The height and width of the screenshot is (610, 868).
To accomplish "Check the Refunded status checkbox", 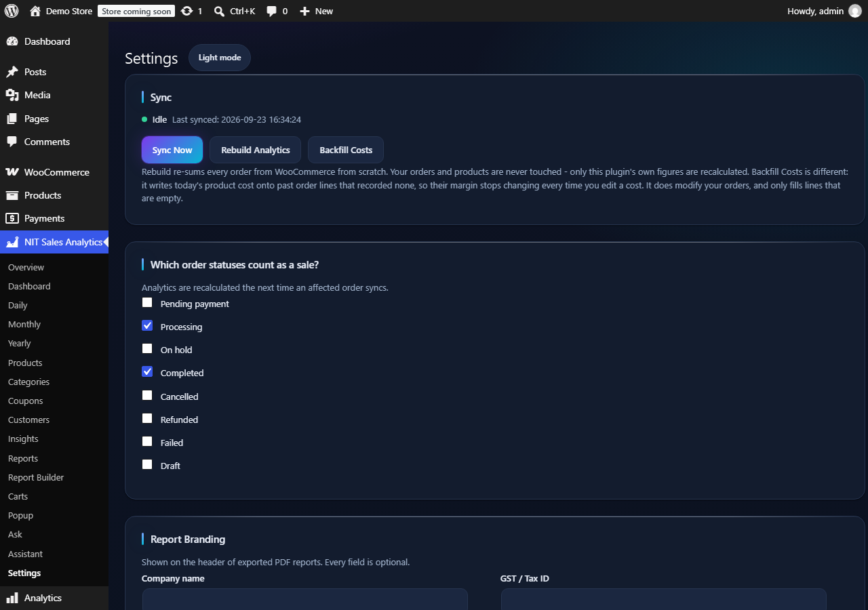I will point(147,419).
